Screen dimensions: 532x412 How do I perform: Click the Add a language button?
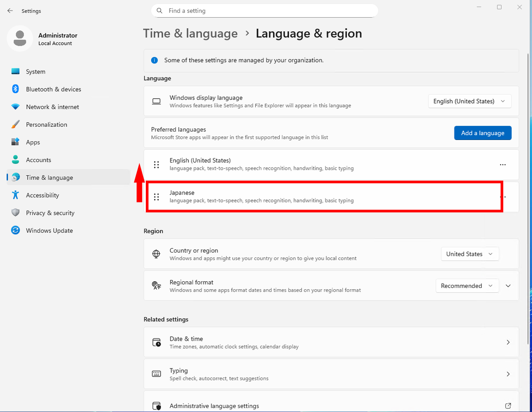click(483, 133)
